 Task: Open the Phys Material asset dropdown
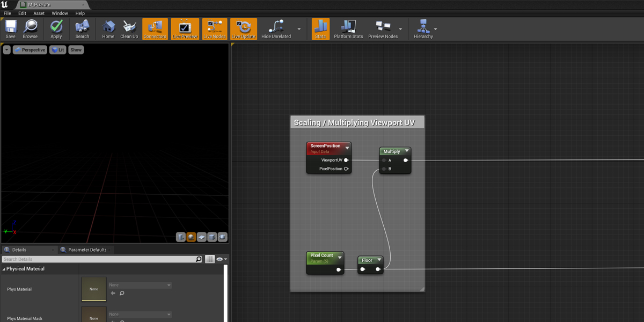(x=140, y=285)
